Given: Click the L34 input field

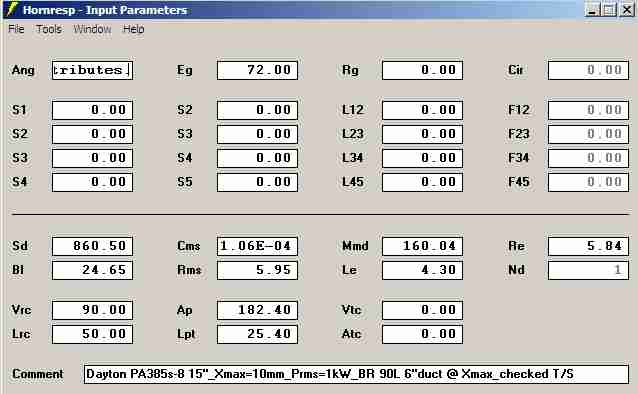Looking at the screenshot, I should click(422, 158).
